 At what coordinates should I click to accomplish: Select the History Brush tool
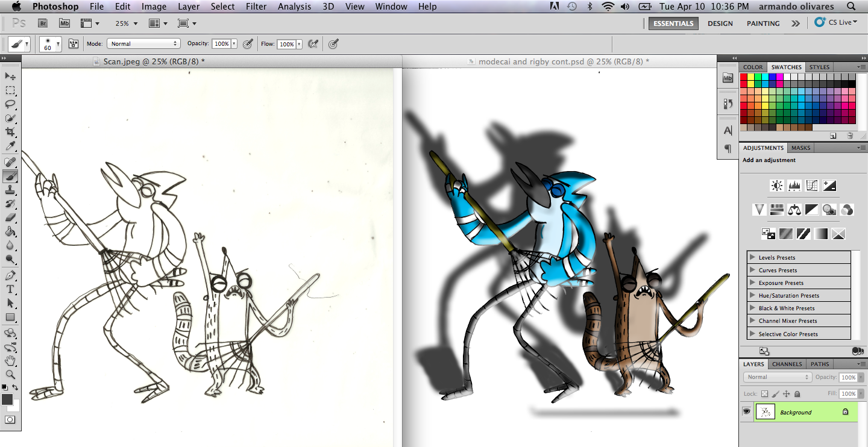point(10,204)
